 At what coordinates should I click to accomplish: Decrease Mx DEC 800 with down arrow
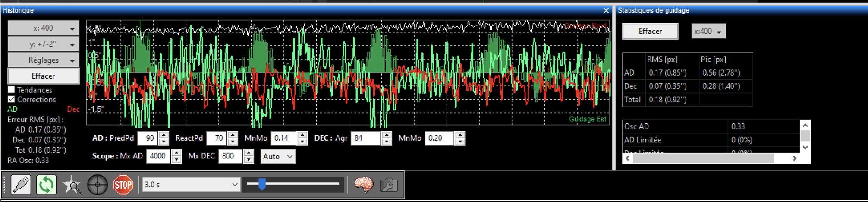coord(248,160)
